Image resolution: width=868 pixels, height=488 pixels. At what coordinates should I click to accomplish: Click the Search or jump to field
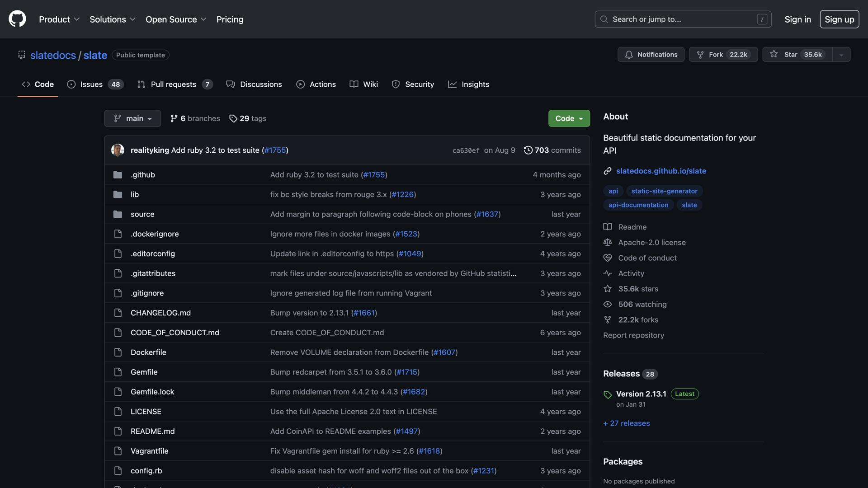[683, 19]
